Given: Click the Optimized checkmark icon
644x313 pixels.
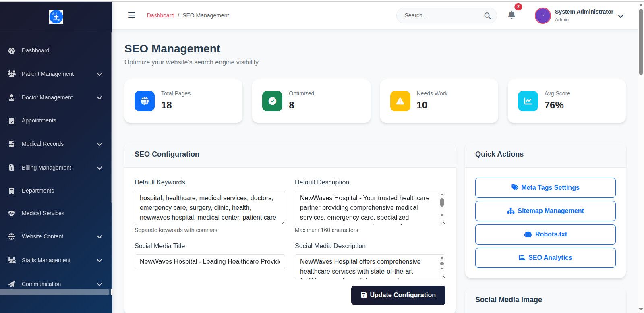Looking at the screenshot, I should [272, 101].
